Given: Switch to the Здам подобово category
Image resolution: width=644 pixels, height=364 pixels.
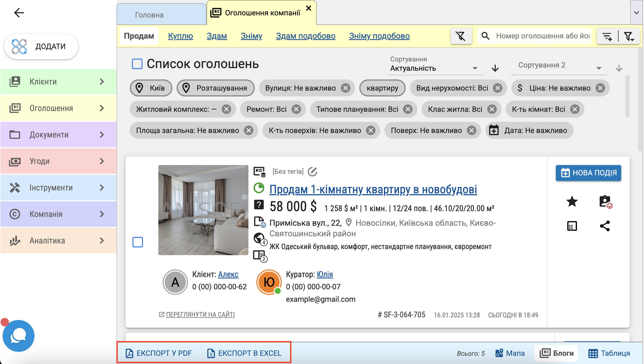Looking at the screenshot, I should (x=306, y=36).
